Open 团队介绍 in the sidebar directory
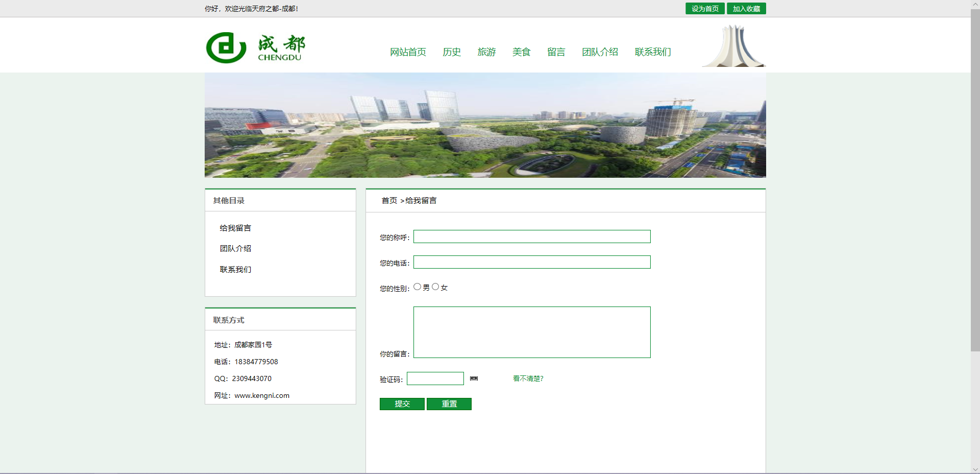The height and width of the screenshot is (474, 980). click(235, 248)
